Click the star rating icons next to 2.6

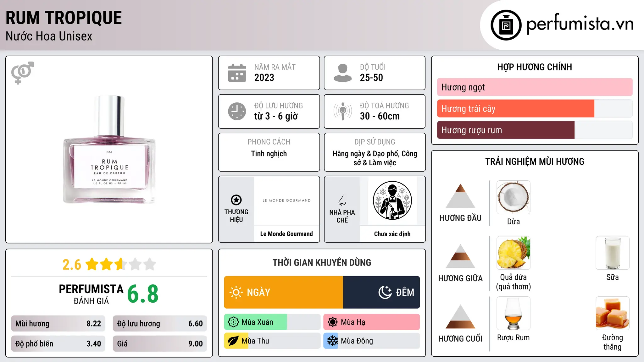pos(120,264)
